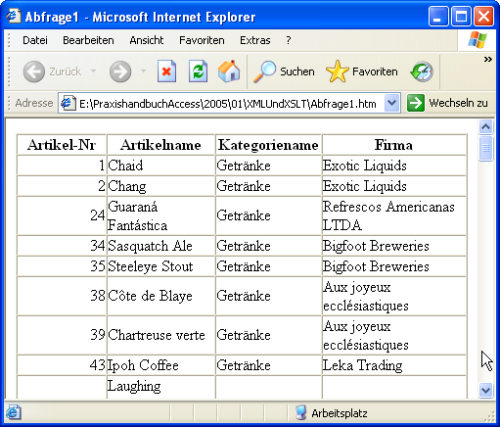Open Favoriten star toolbar button
Screen dimensions: 500x427
coord(362,71)
